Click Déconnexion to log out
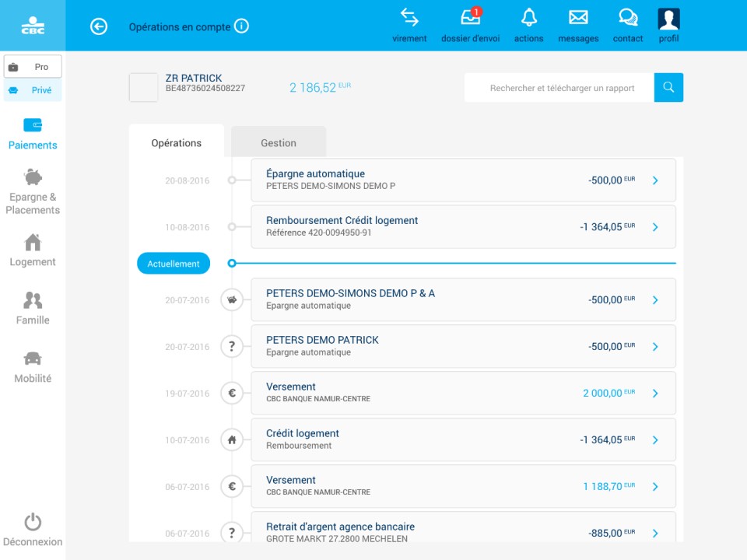The width and height of the screenshot is (747, 560). tap(33, 530)
